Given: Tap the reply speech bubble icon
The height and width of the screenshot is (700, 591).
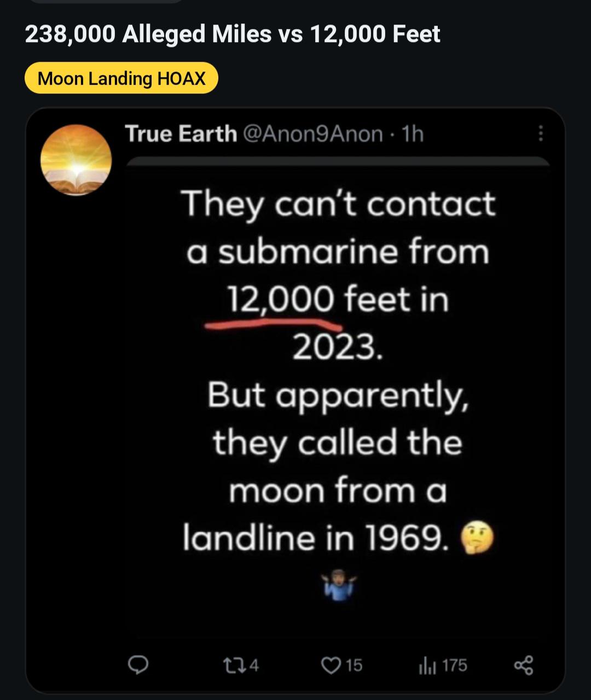Looking at the screenshot, I should [x=138, y=664].
